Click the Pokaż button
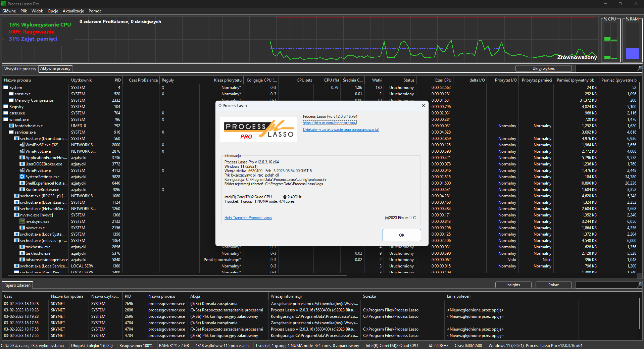 pos(554,285)
